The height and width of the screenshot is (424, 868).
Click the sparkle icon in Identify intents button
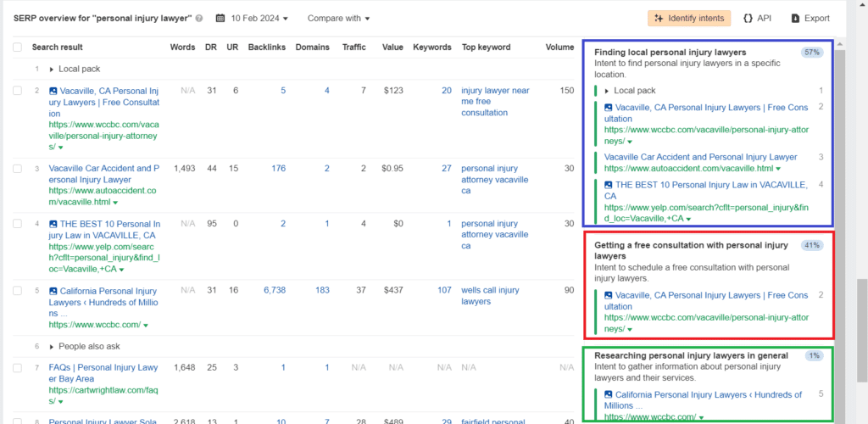pyautogui.click(x=659, y=19)
